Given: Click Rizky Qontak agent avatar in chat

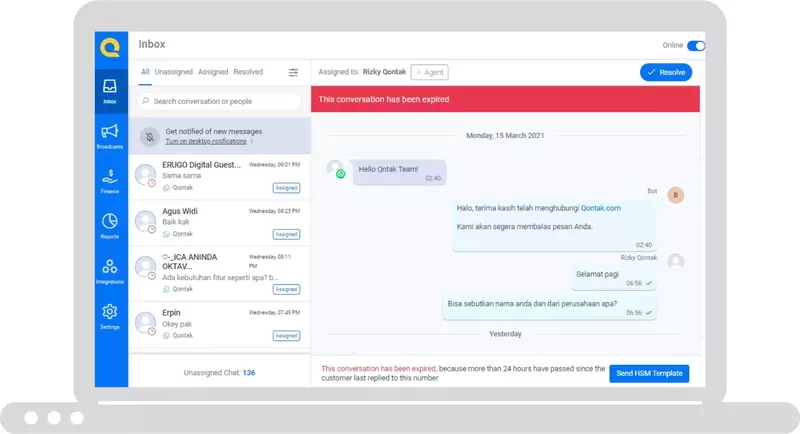Looking at the screenshot, I should (676, 262).
